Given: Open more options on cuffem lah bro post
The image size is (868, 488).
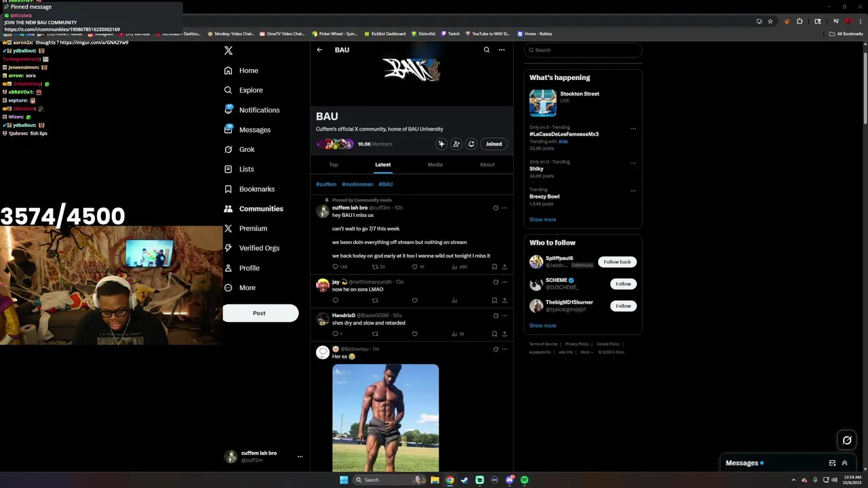Looking at the screenshot, I should (x=505, y=208).
